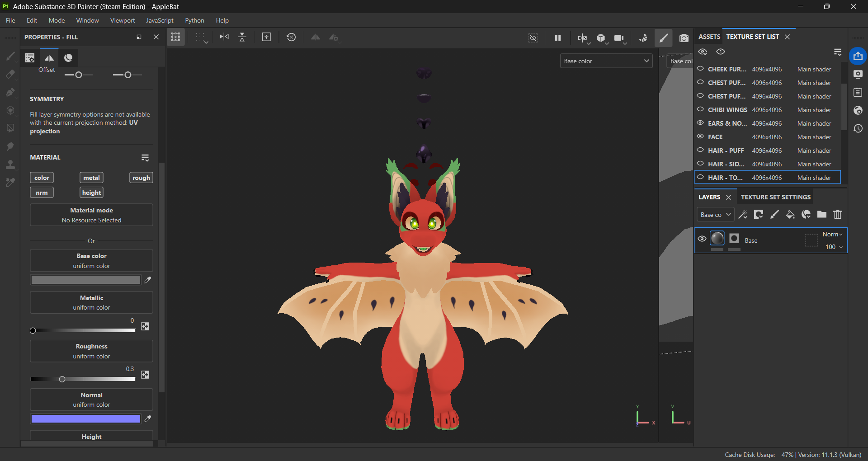
Task: Open the Texture Set List options menu icon
Action: click(838, 52)
